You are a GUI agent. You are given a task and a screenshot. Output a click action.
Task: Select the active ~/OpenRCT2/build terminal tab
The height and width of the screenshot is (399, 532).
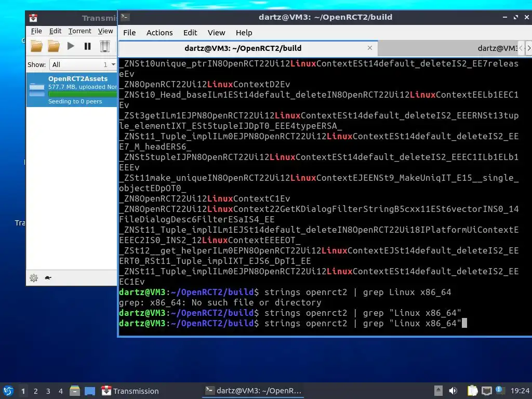point(243,48)
